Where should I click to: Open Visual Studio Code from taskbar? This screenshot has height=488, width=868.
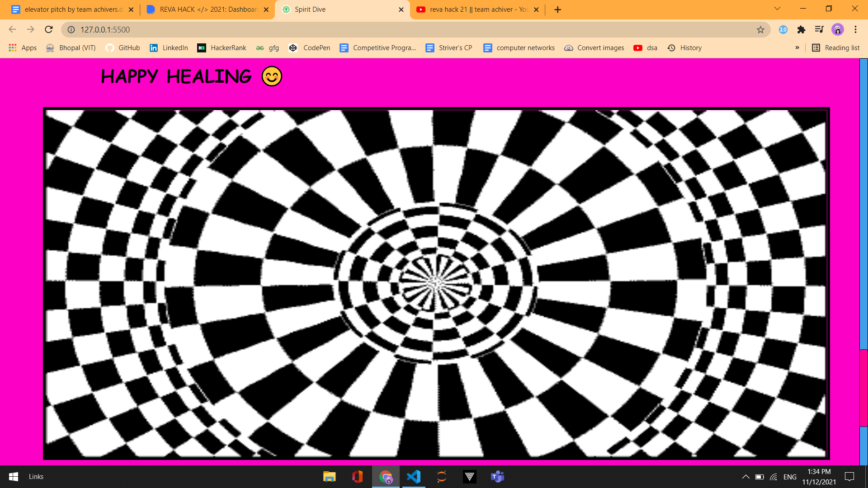(x=413, y=476)
